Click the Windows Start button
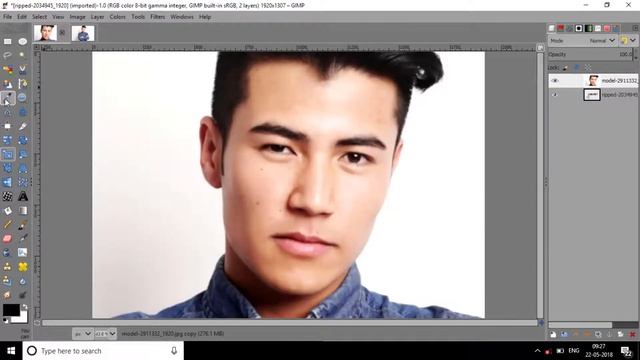This screenshot has height=360, width=640. coord(11,351)
